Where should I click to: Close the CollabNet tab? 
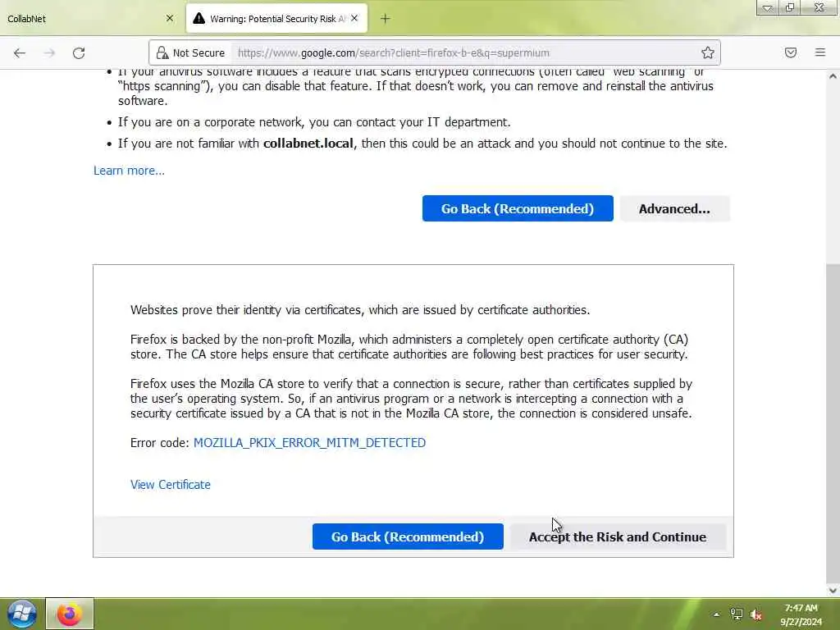[170, 18]
